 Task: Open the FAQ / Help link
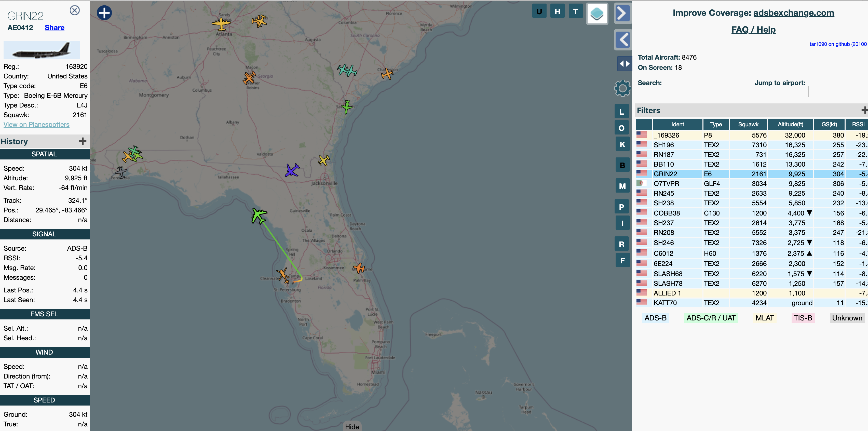click(753, 30)
